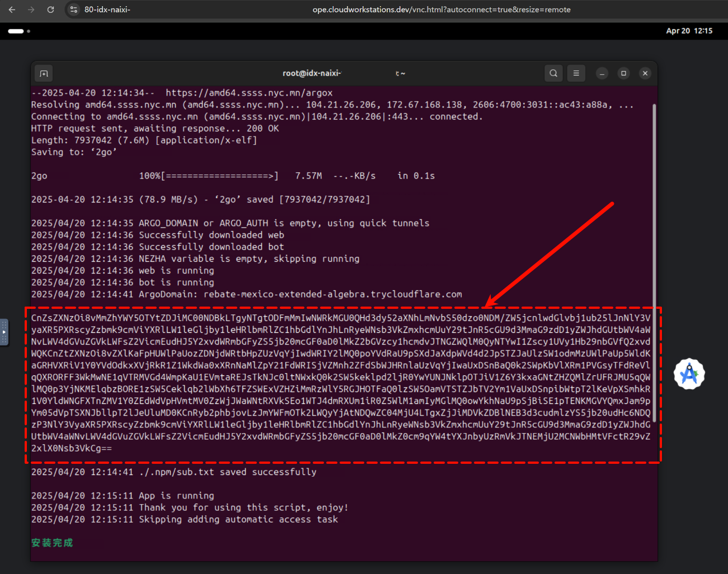Focus the cloudworkstations.dev address bar URL
This screenshot has height=574, width=728.
pyautogui.click(x=442, y=10)
